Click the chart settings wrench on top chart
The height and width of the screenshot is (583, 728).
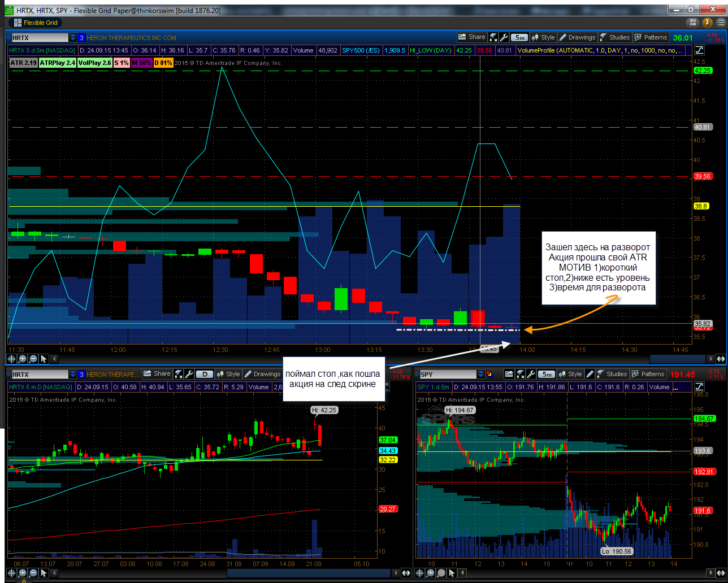click(504, 37)
